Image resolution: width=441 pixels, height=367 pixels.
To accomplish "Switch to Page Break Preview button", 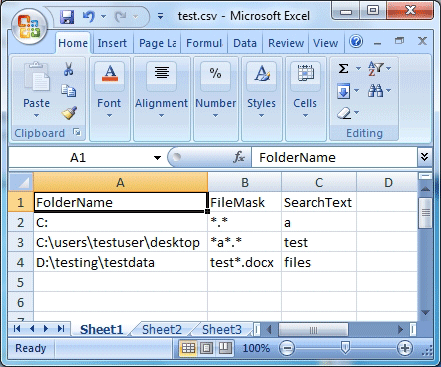I will click(x=225, y=348).
